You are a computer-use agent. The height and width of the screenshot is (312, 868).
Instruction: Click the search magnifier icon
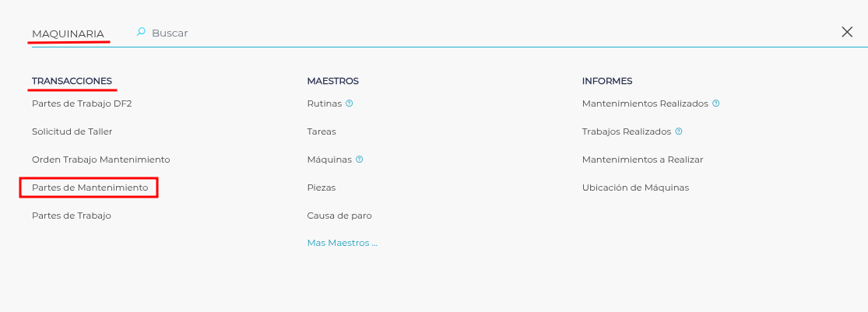(141, 33)
